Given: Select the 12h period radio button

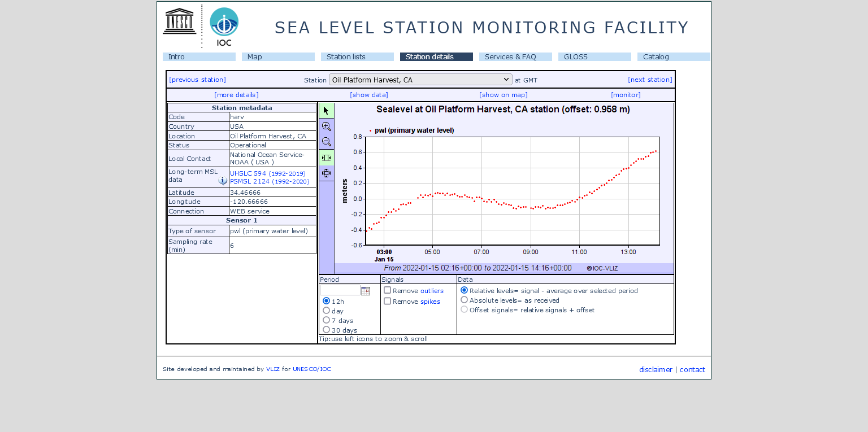Looking at the screenshot, I should point(326,301).
